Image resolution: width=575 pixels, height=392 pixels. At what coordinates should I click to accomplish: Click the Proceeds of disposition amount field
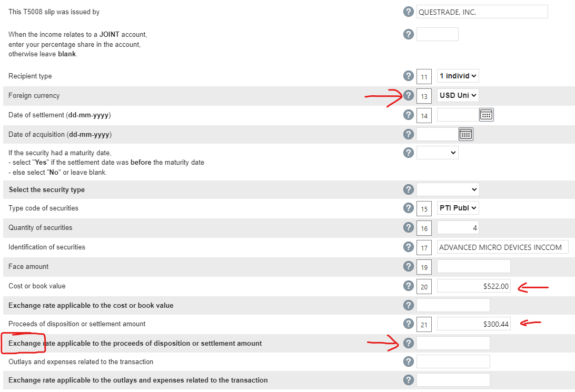473,324
